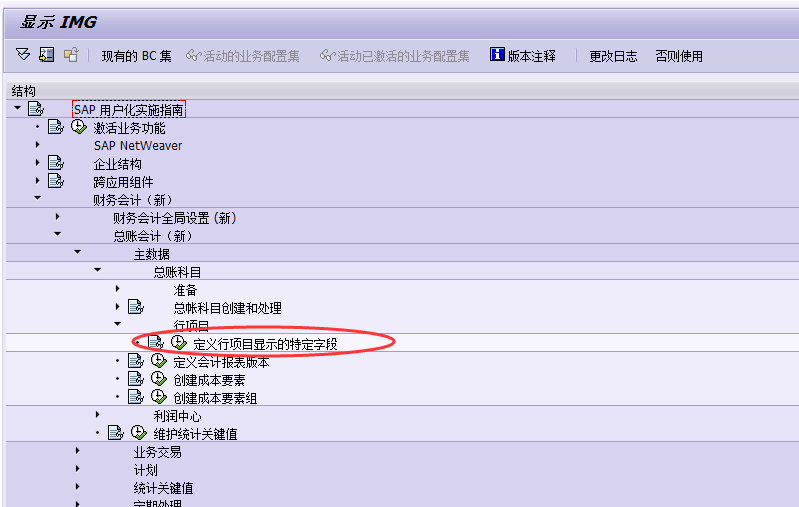Image resolution: width=799 pixels, height=507 pixels.
Task: Select 创建成本要素组 text
Action: pos(215,398)
